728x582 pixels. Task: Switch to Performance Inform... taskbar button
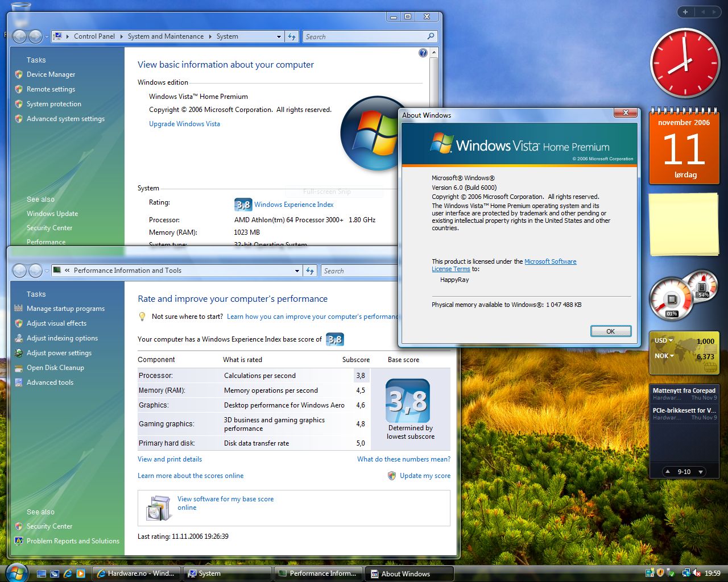click(x=318, y=573)
